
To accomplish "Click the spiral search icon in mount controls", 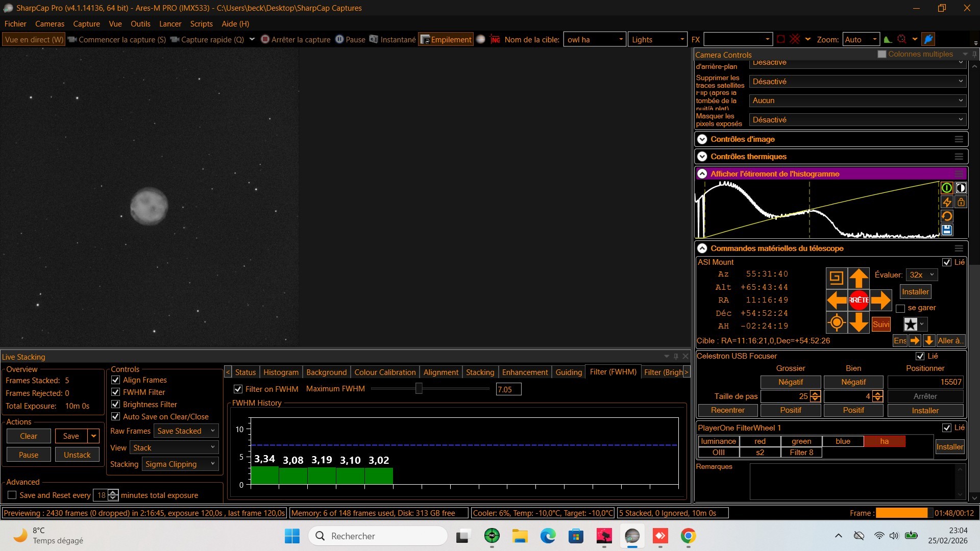I will click(836, 278).
